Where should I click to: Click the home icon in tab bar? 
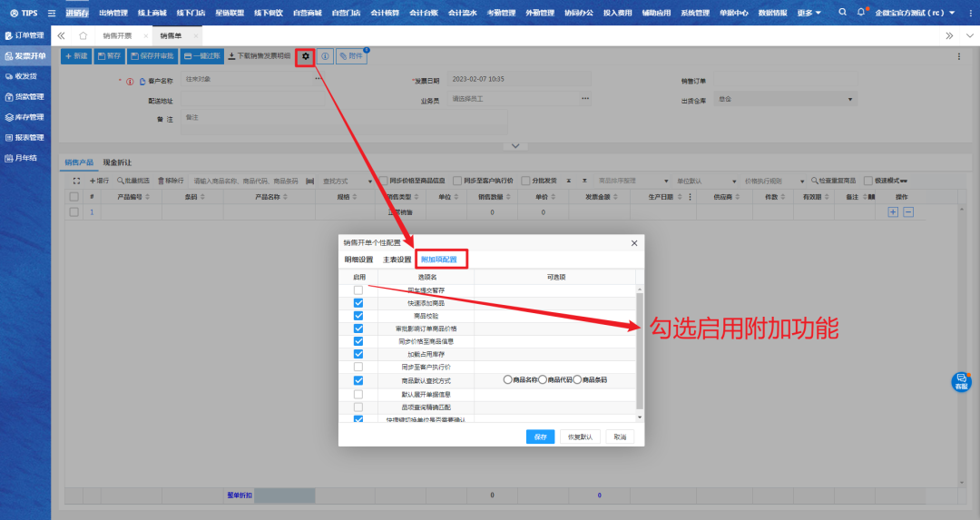[x=83, y=35]
